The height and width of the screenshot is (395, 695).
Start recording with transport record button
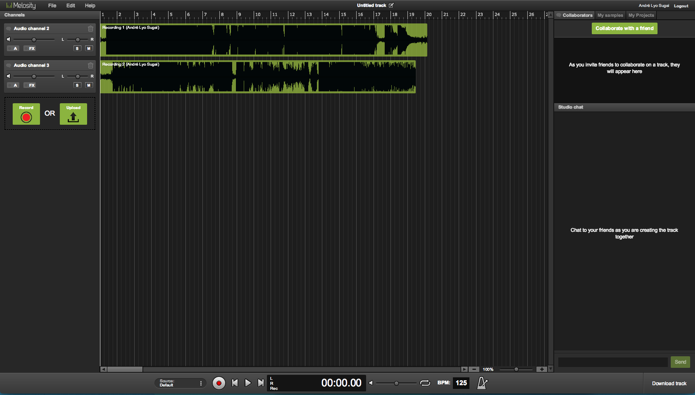coord(219,383)
